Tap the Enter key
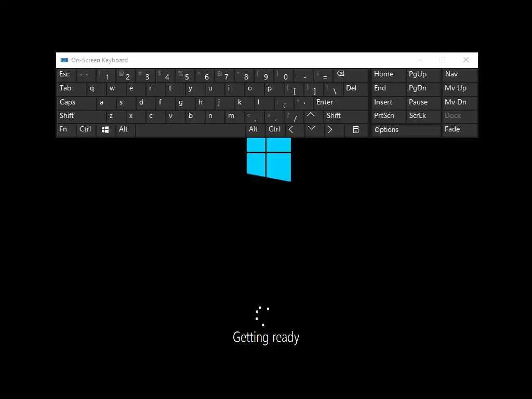The height and width of the screenshot is (399, 532). point(341,102)
